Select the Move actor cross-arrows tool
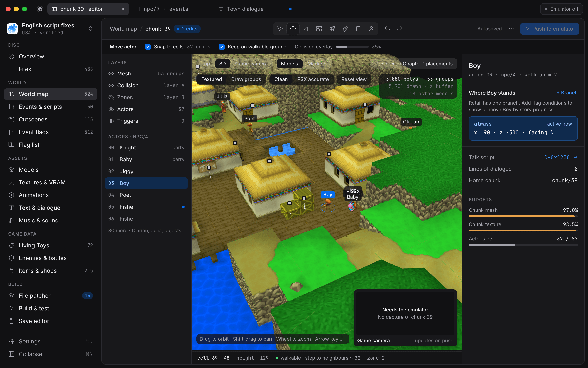588x368 pixels. (x=293, y=29)
